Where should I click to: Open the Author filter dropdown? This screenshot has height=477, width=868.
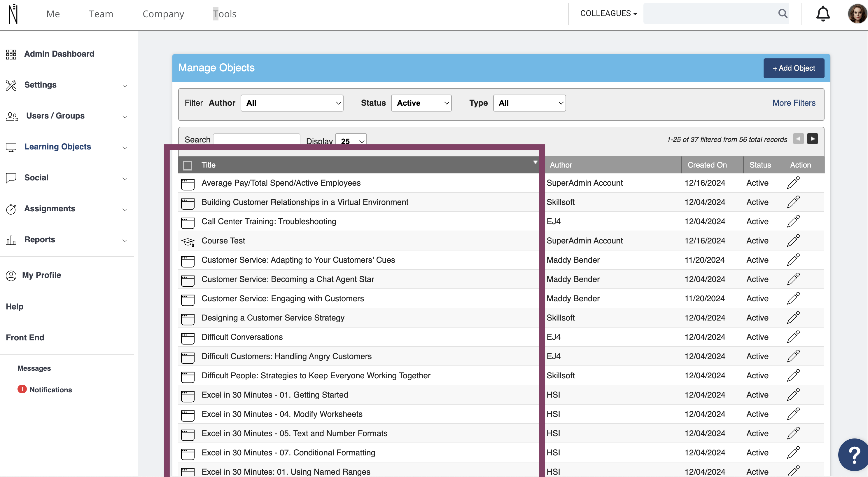coord(292,103)
